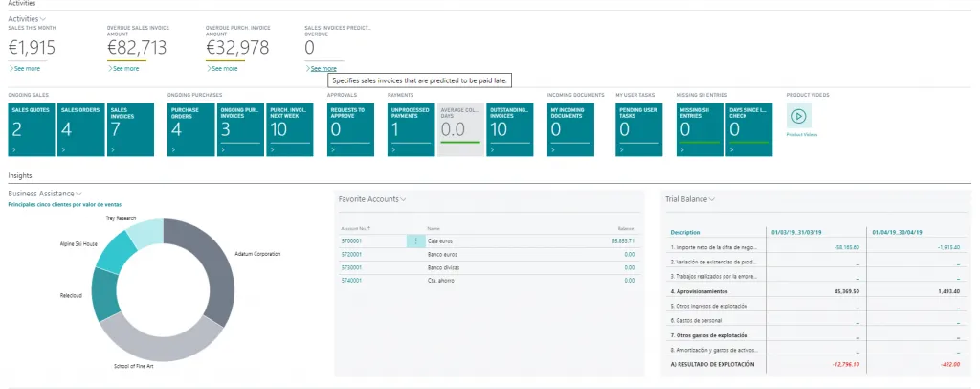Click the 01/04/19..30/04/19 period column header
This screenshot has height=389, width=980.
point(898,232)
